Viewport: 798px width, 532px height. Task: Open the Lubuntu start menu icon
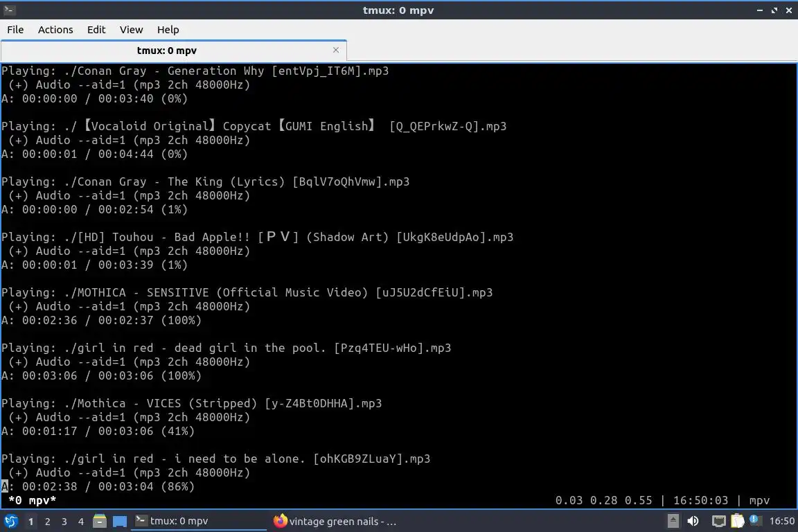(x=10, y=522)
